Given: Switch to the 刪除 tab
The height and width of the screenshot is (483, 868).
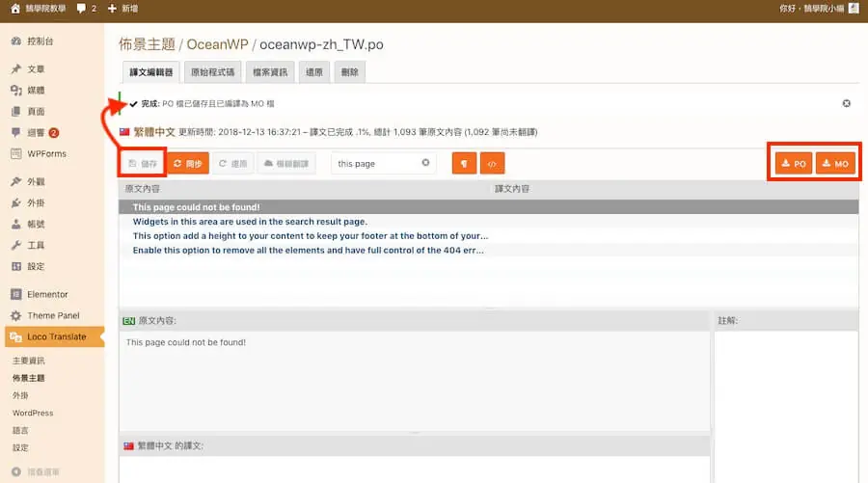Looking at the screenshot, I should pyautogui.click(x=350, y=72).
